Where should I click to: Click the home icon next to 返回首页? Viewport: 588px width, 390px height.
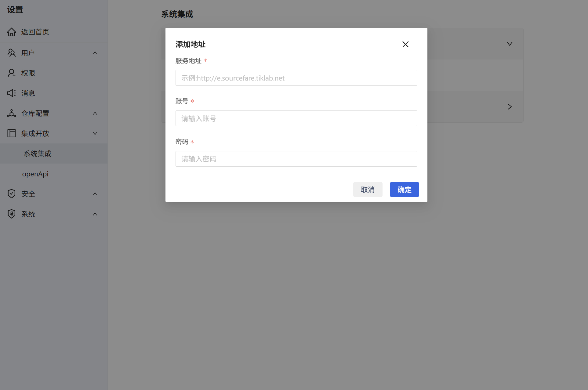12,32
